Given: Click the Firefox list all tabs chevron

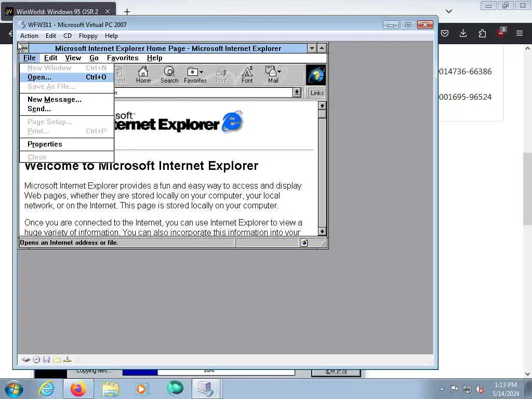Looking at the screenshot, I should click(x=449, y=11).
